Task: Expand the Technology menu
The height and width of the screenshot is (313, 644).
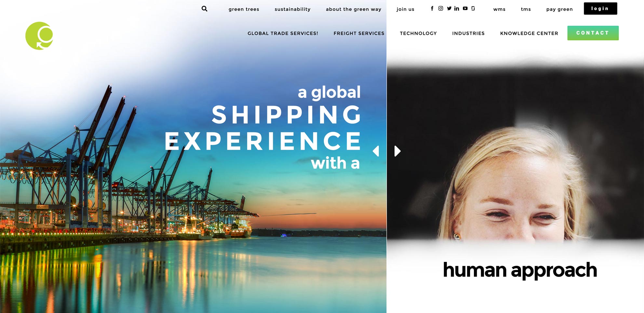Action: [x=418, y=33]
